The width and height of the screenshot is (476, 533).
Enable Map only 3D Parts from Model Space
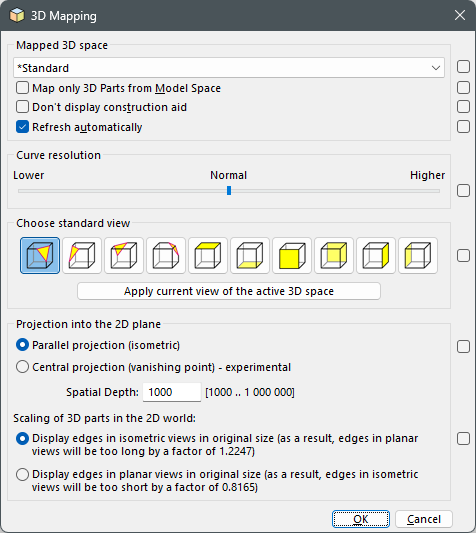point(22,88)
